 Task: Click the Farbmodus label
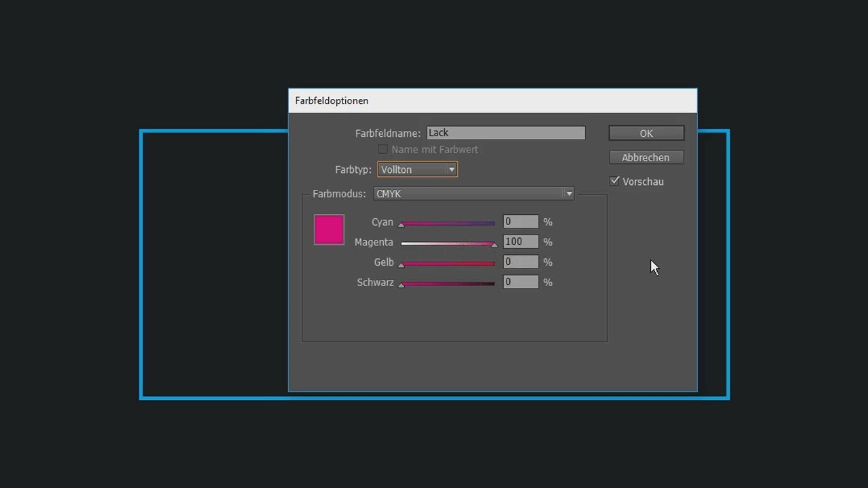(x=339, y=194)
